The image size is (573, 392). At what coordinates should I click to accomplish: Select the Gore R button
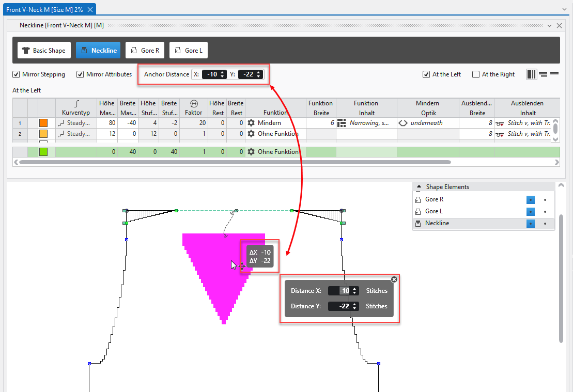tap(144, 50)
